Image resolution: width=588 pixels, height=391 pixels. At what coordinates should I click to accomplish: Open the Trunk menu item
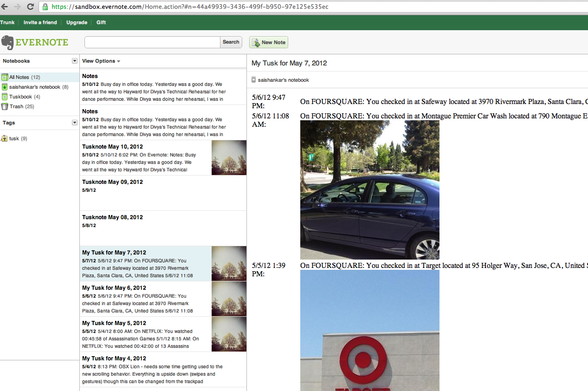[x=7, y=22]
